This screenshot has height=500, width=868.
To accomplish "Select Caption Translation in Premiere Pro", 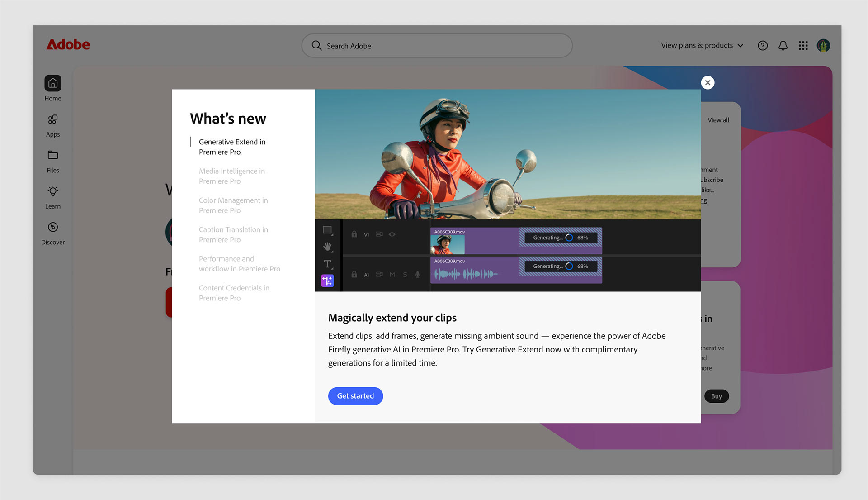I will [233, 234].
